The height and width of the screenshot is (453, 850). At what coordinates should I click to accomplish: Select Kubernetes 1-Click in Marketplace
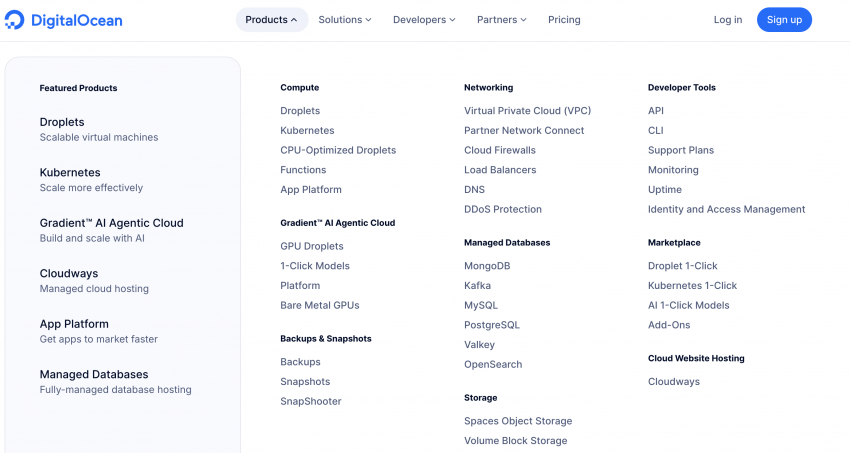692,285
